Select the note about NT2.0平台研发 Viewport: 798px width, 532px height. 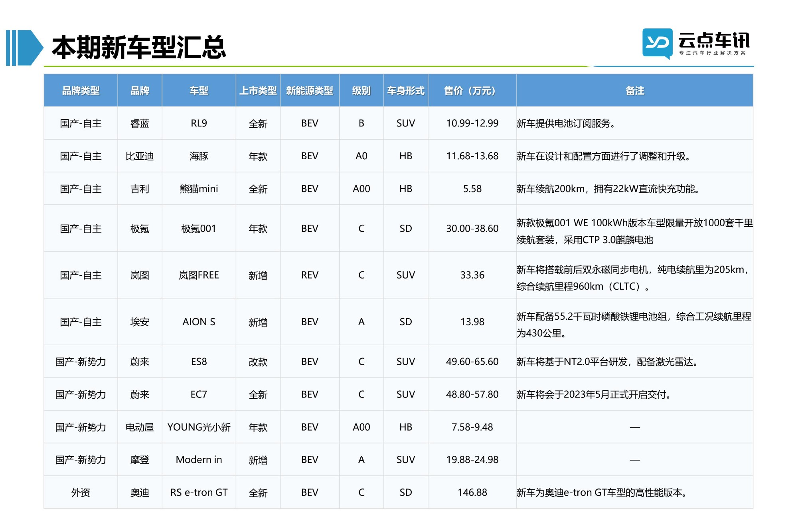(x=607, y=362)
